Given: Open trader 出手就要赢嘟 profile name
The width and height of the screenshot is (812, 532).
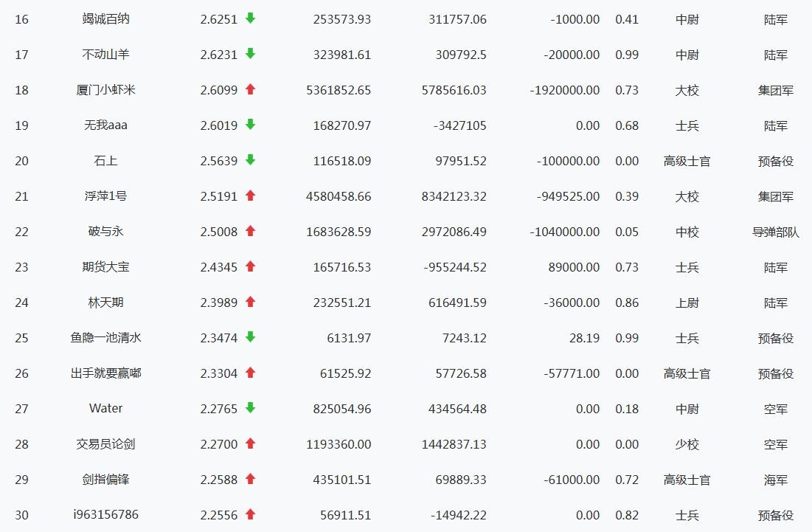Looking at the screenshot, I should click(x=105, y=373).
